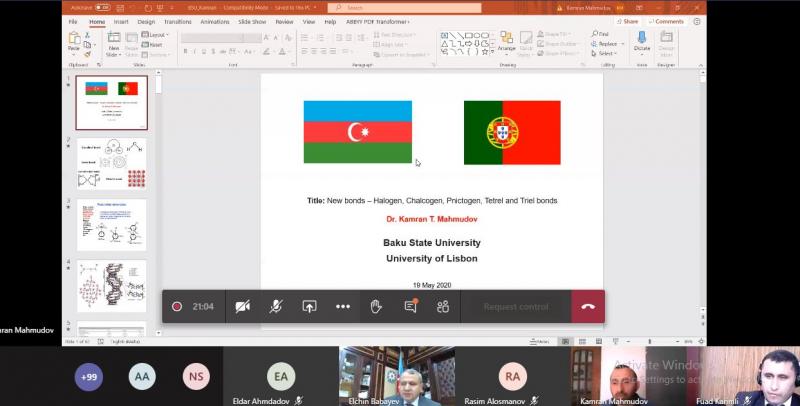The image size is (800, 406).
Task: Click the Bullets list icon
Action: 305,38
